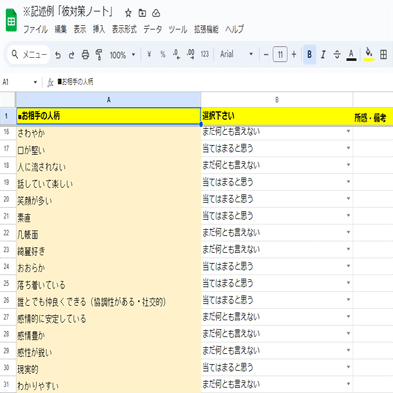Viewport: 393px width, 393px height.
Task: Select the row 26 cell about 協調性
Action: pos(108,301)
